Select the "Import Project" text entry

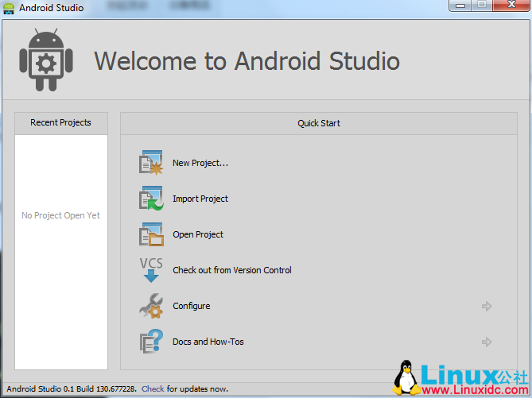[200, 199]
